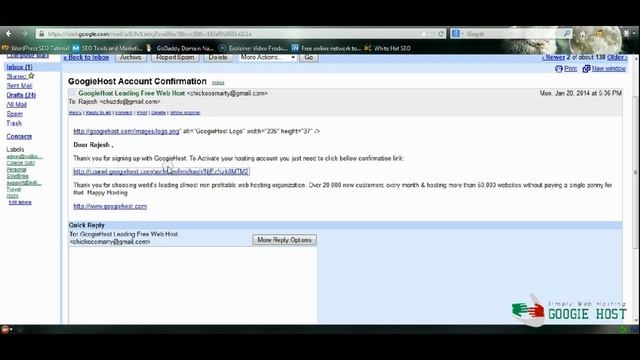Open WordPress SEO Tutorial bookmark
The height and width of the screenshot is (360, 640).
[36, 48]
